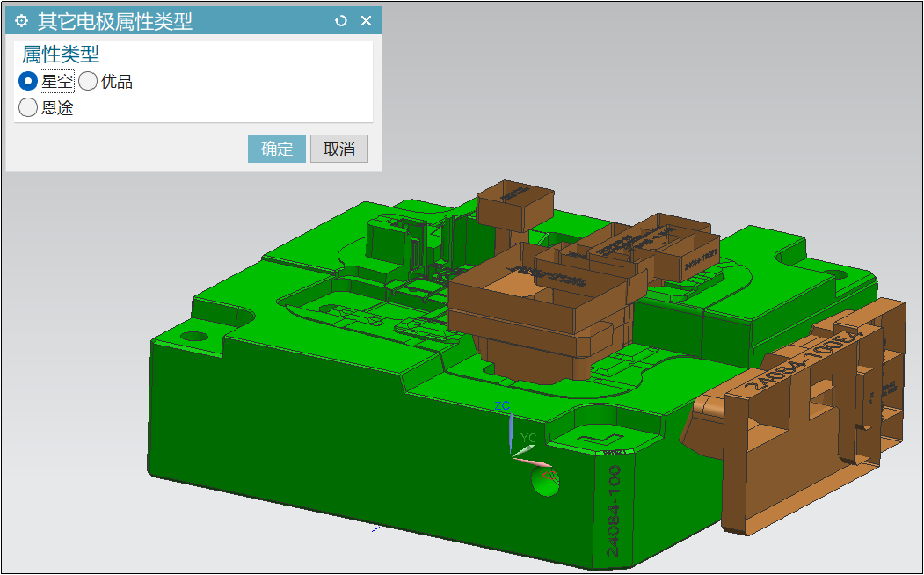Screen dimensions: 924x575
Task: Click the circular hole on mold's left top
Action: 194,336
